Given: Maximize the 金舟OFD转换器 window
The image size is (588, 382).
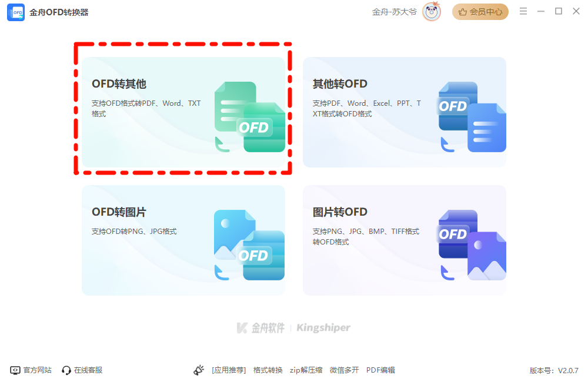Looking at the screenshot, I should pyautogui.click(x=559, y=11).
